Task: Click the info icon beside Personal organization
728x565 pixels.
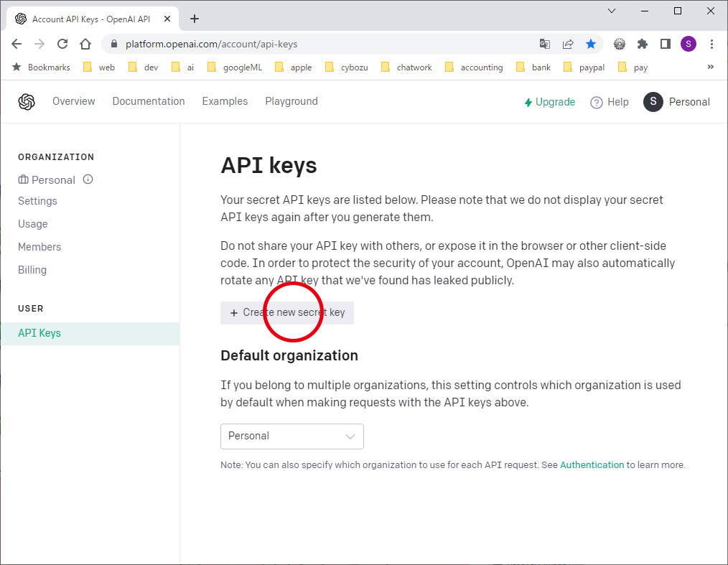Action: tap(88, 179)
